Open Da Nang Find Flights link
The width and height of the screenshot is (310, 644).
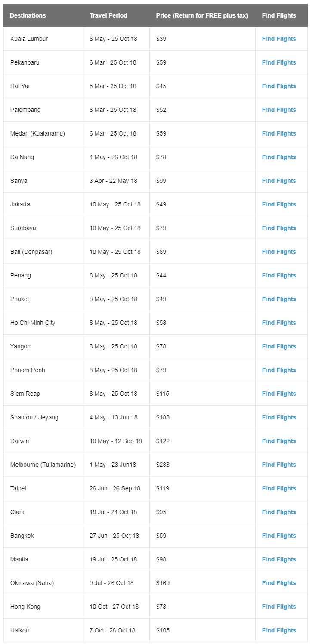tap(279, 157)
